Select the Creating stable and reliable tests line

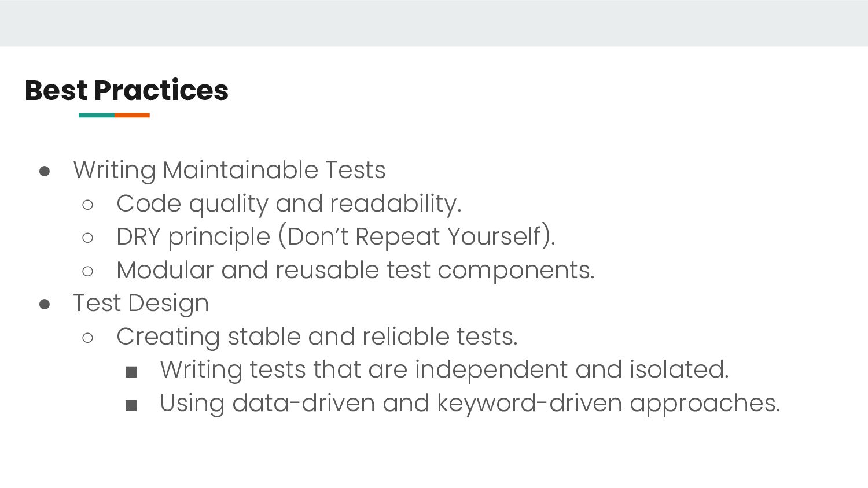pyautogui.click(x=317, y=337)
